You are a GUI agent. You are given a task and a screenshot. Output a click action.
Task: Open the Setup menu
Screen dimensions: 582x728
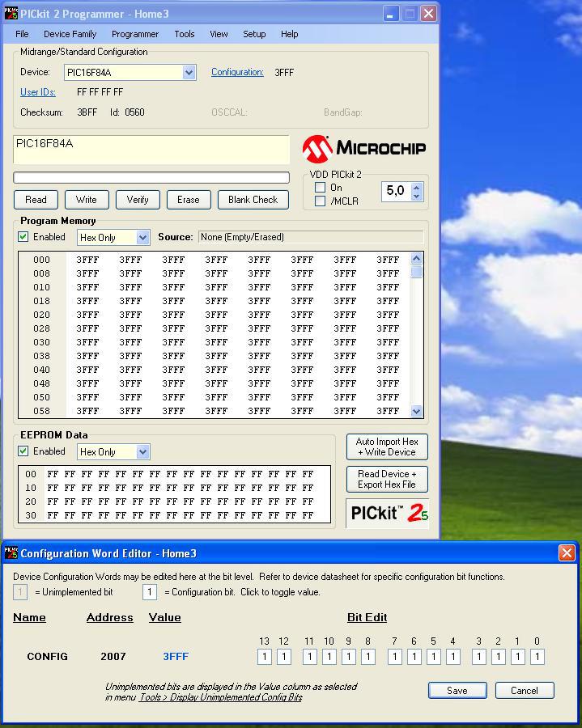point(254,34)
